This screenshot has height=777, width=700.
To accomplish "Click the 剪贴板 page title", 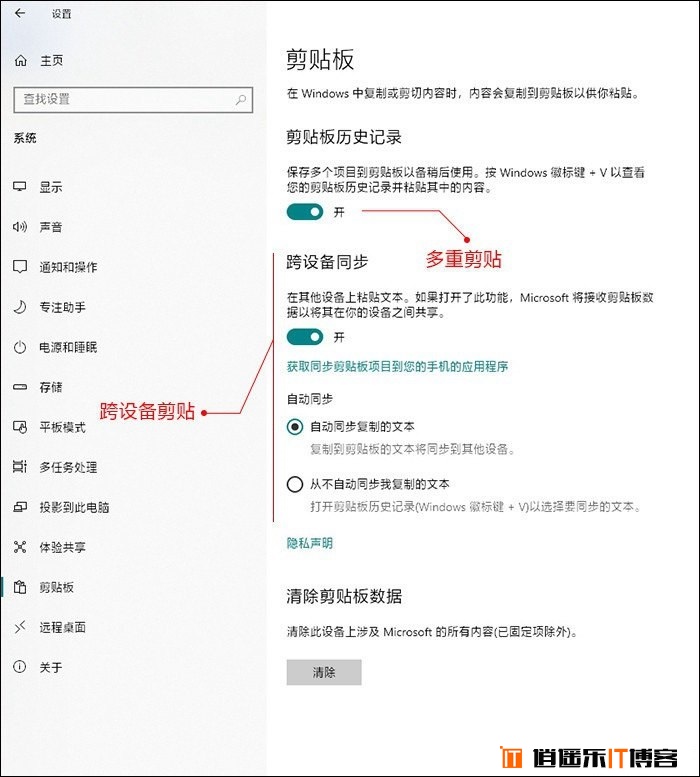I will pyautogui.click(x=320, y=59).
